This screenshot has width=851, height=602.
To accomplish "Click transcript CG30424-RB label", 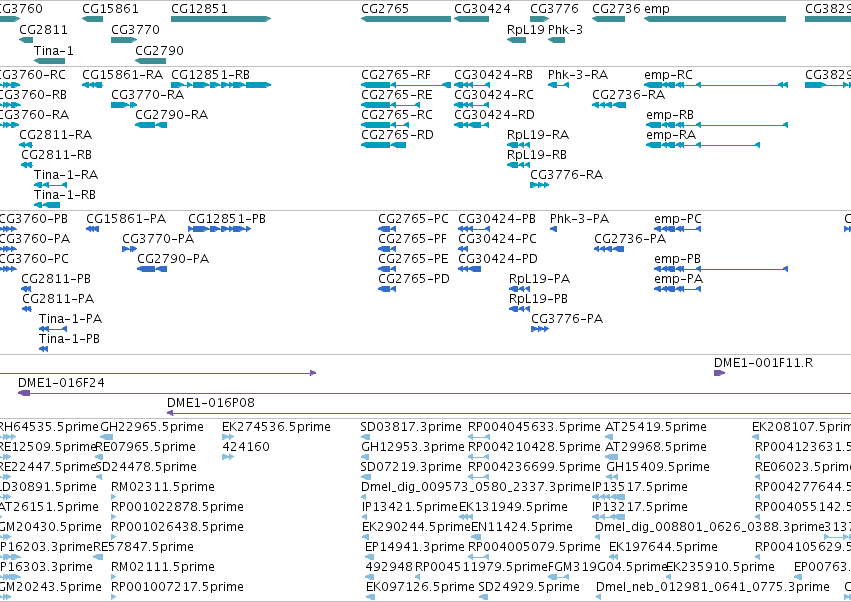I will point(493,74).
